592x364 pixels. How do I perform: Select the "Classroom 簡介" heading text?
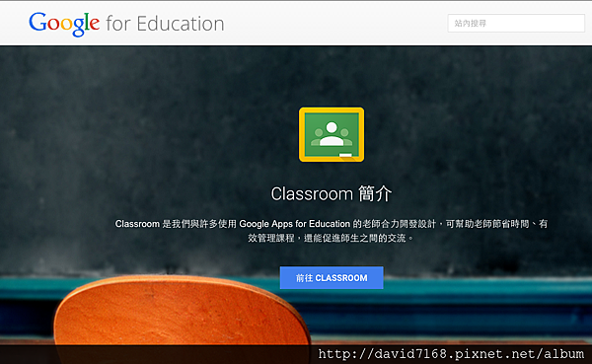(332, 193)
